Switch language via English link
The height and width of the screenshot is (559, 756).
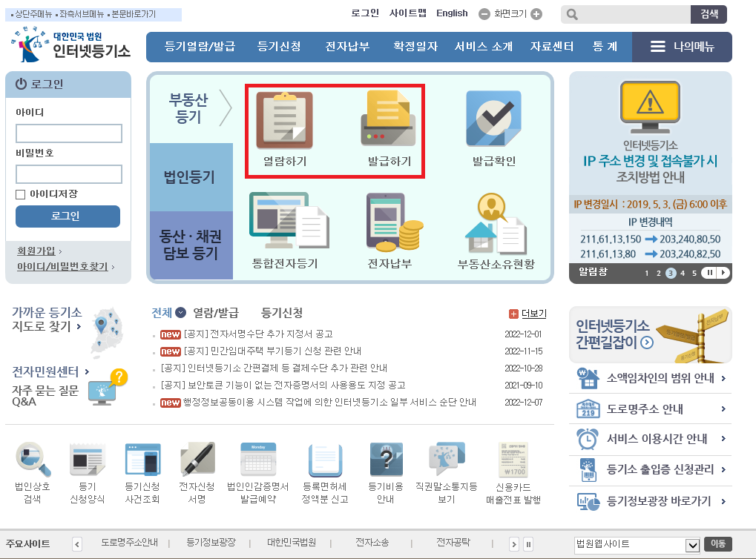pyautogui.click(x=452, y=13)
